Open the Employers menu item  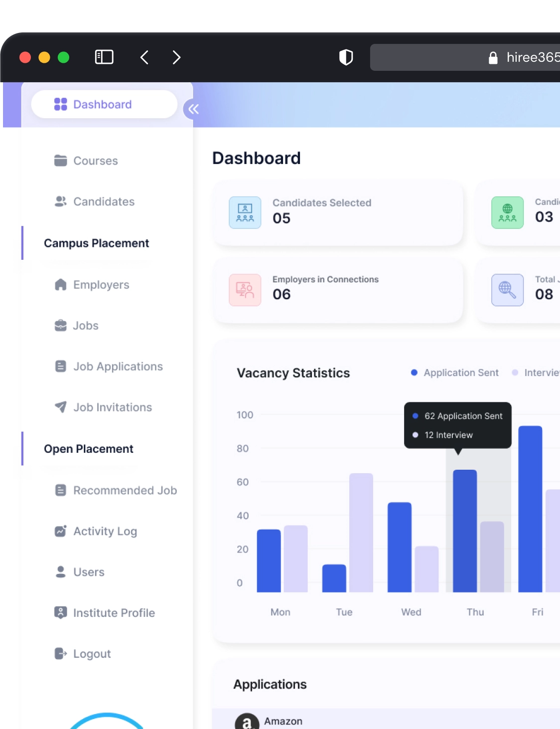(x=101, y=285)
